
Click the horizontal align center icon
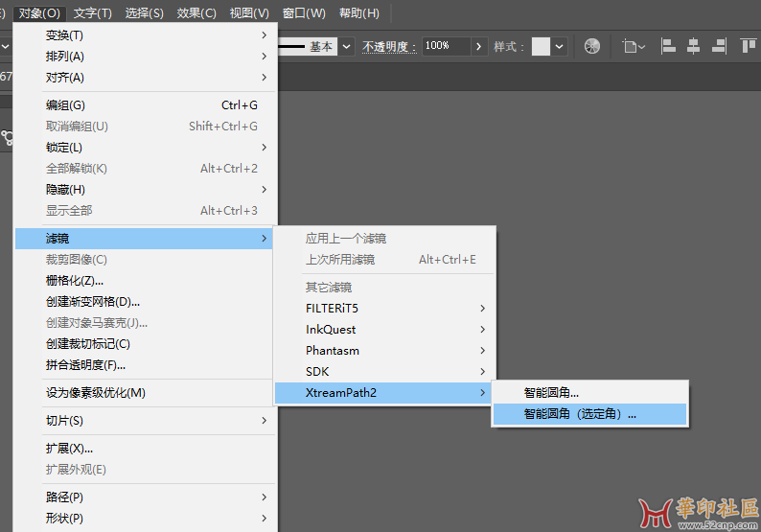(694, 47)
